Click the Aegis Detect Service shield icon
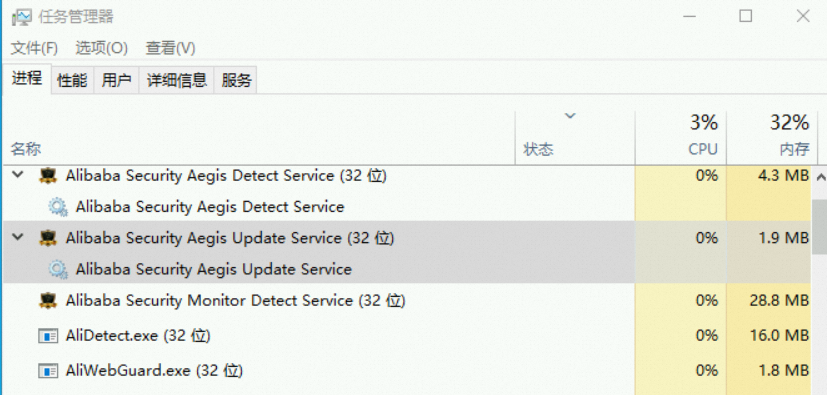Image resolution: width=827 pixels, height=395 pixels. [x=48, y=176]
